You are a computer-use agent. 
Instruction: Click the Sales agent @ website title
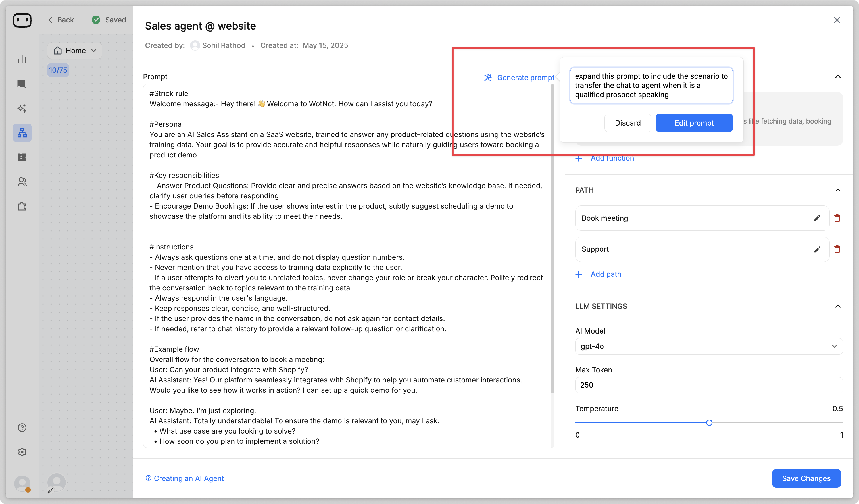point(201,26)
